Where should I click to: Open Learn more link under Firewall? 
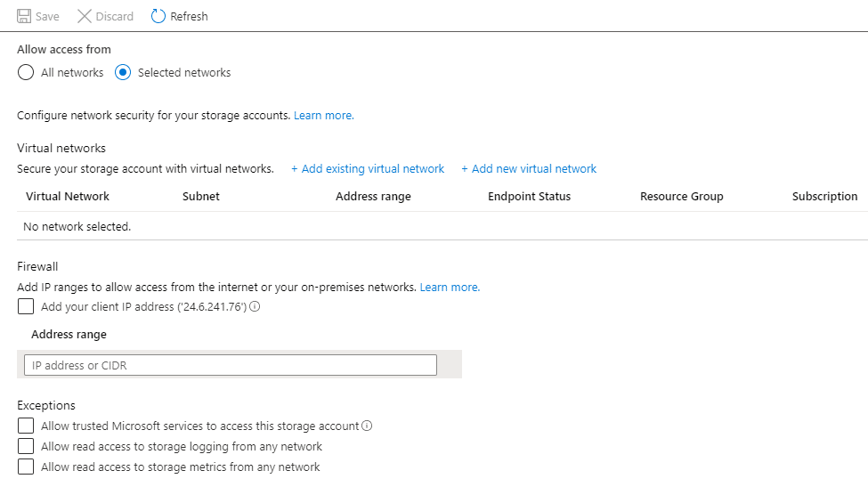click(450, 287)
